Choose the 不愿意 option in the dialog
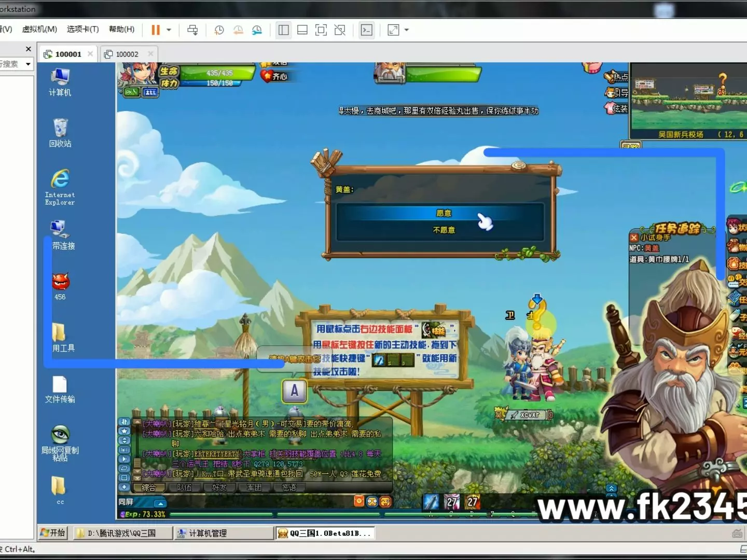 coord(444,230)
